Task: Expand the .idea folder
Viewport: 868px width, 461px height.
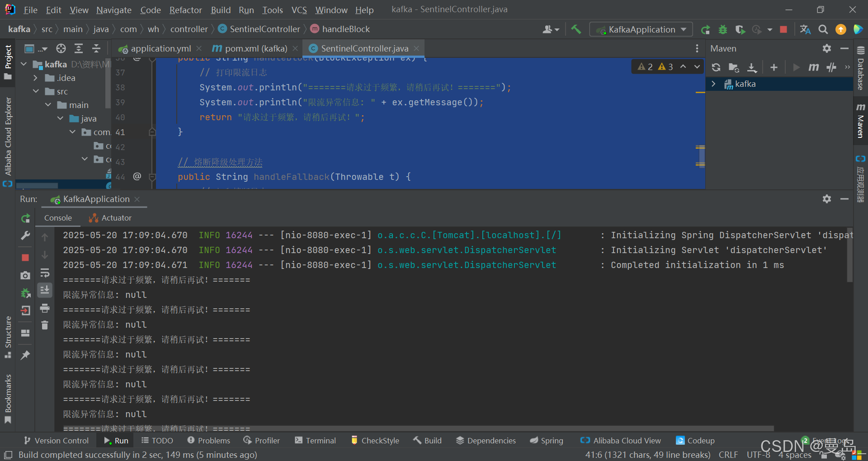Action: 36,78
